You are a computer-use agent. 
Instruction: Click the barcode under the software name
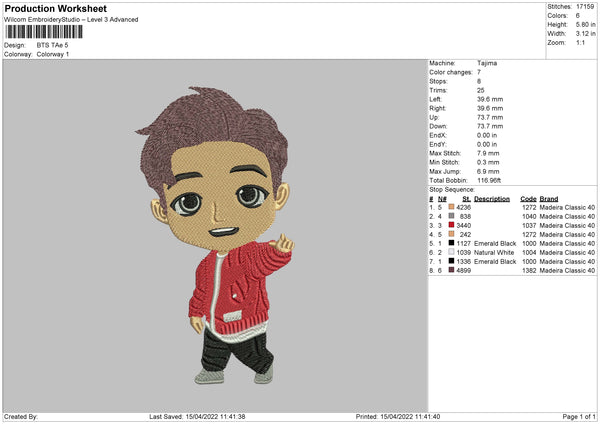coord(44,32)
